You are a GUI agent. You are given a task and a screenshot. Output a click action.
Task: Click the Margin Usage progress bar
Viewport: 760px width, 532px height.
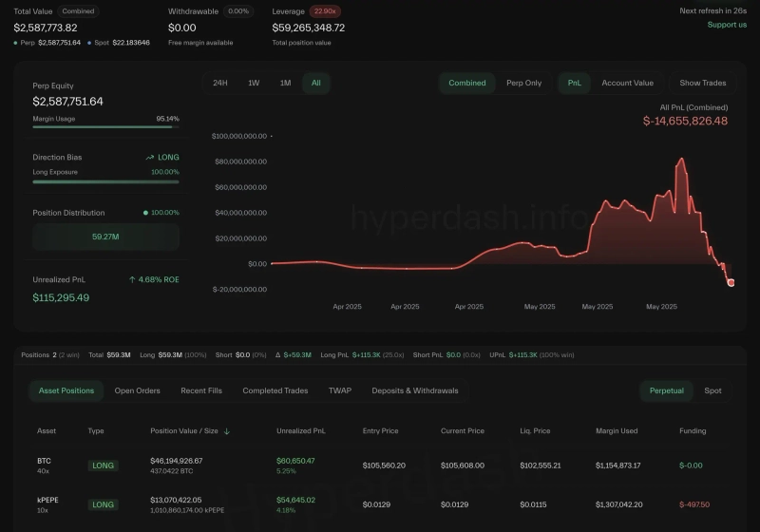[x=105, y=127]
